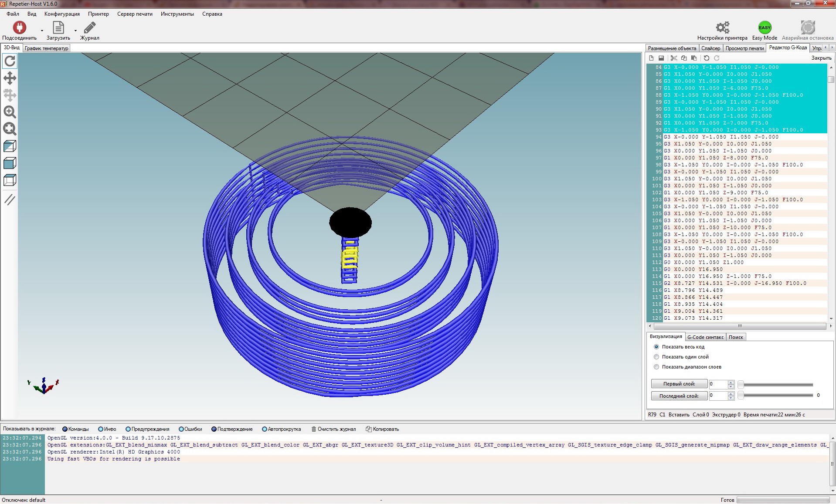This screenshot has width=836, height=504.
Task: Click the 'Последний слой' slider track
Action: coord(778,395)
